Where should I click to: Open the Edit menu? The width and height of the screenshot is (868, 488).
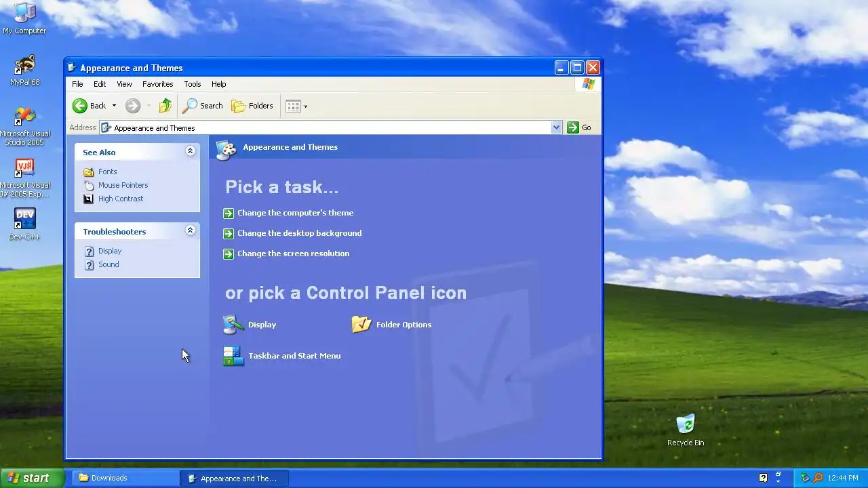[x=100, y=84]
